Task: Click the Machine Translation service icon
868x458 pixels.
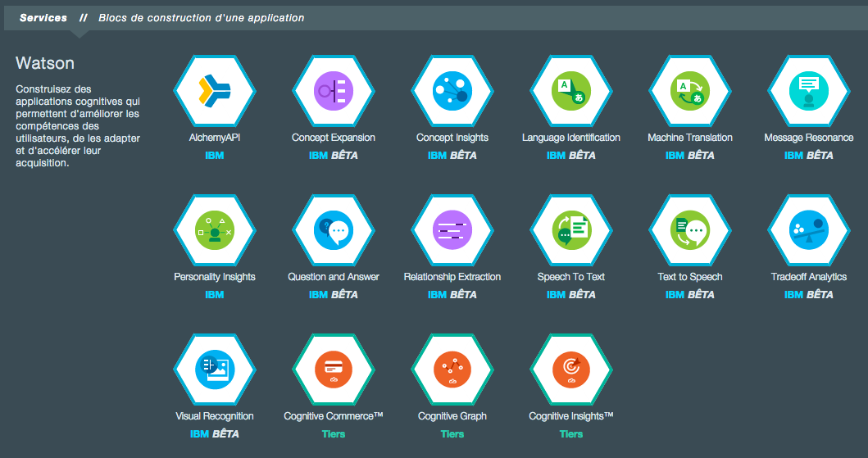Action: click(x=690, y=91)
